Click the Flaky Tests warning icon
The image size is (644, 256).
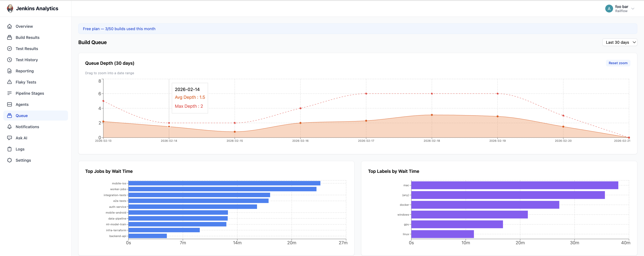pos(10,82)
